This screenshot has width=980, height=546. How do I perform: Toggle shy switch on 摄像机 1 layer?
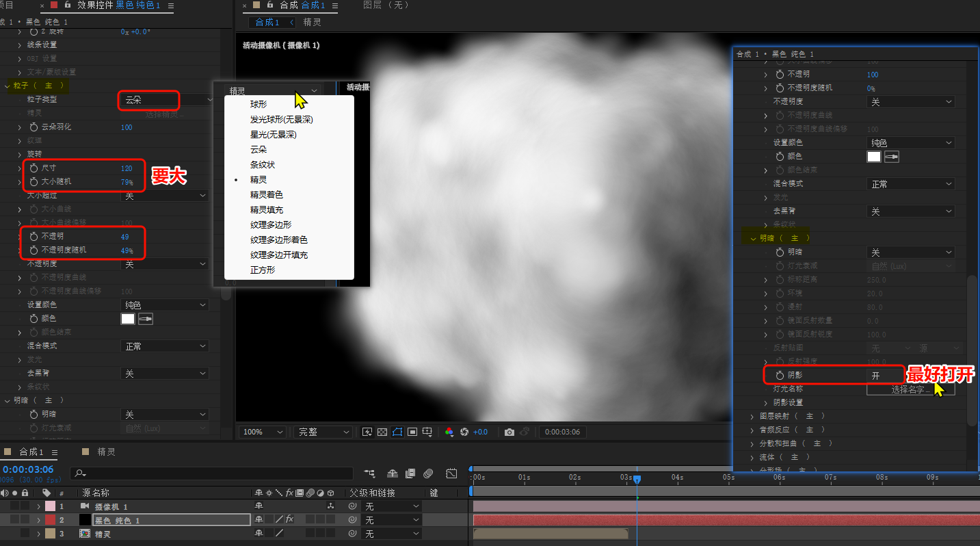pyautogui.click(x=259, y=506)
